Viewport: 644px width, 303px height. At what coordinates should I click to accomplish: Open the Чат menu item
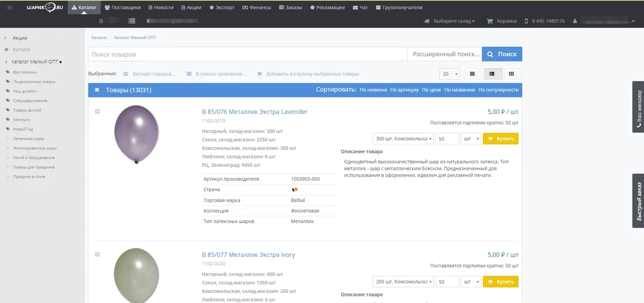pyautogui.click(x=360, y=8)
